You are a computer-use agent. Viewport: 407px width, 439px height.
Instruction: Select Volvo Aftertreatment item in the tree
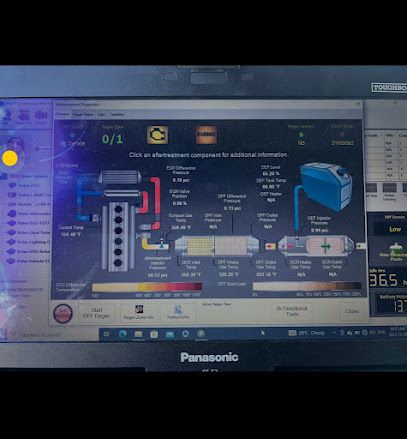tap(29, 214)
